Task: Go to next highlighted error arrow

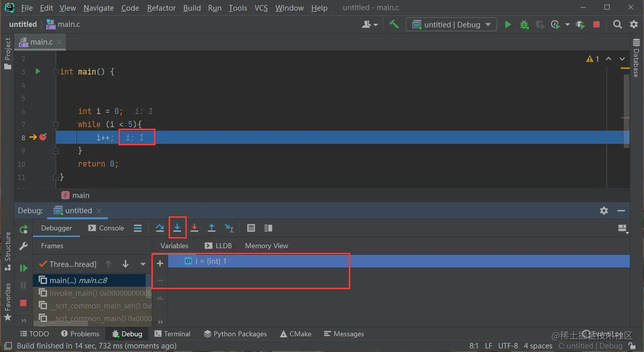Action: point(622,59)
